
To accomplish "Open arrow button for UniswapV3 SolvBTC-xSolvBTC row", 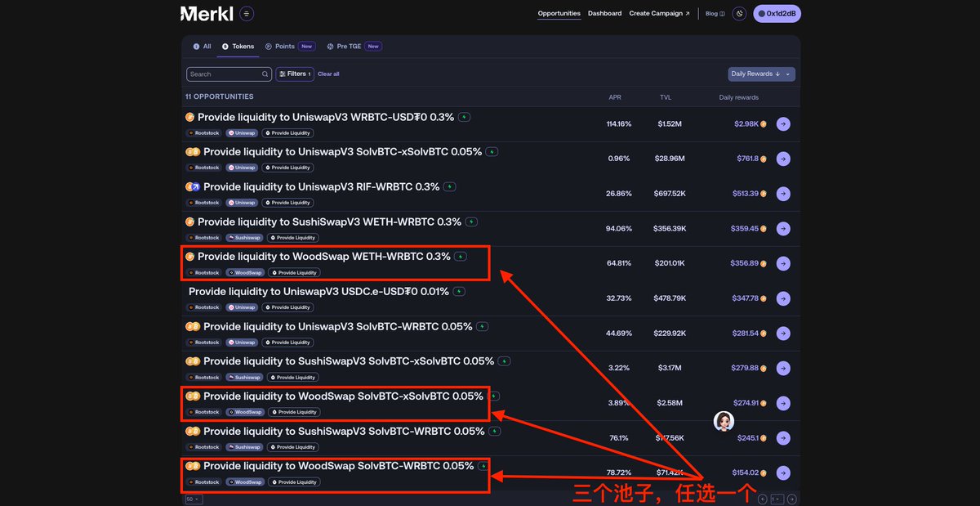I will coord(783,159).
